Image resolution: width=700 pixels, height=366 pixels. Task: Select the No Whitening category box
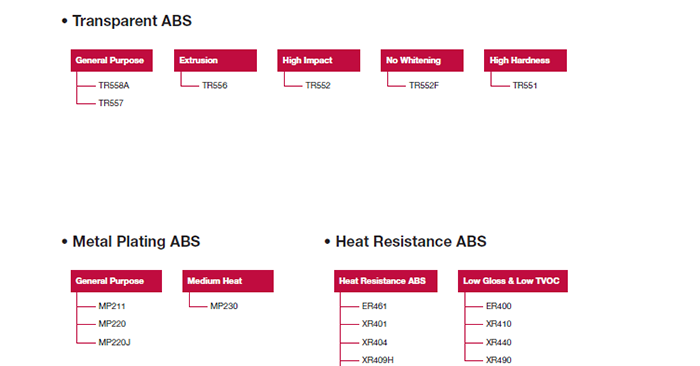click(x=422, y=60)
